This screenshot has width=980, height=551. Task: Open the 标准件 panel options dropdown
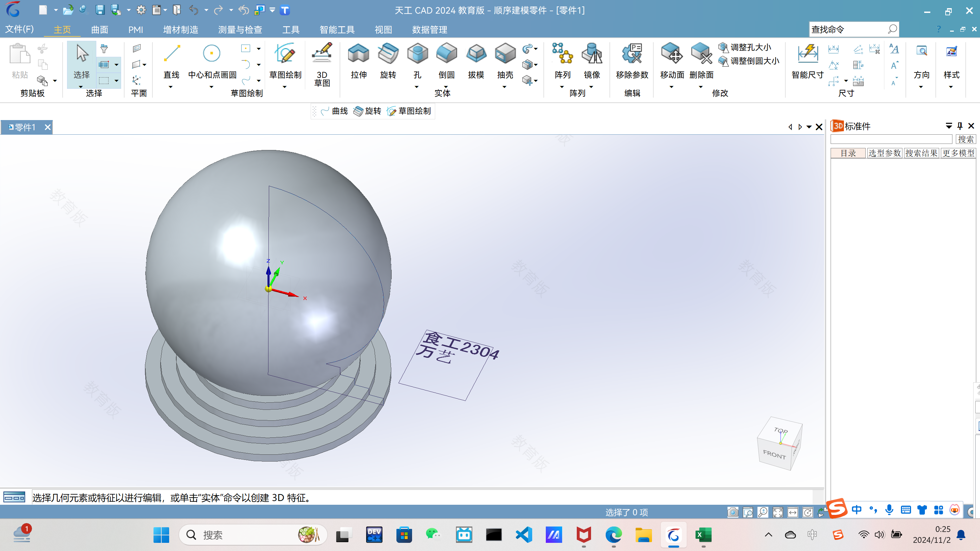click(949, 126)
